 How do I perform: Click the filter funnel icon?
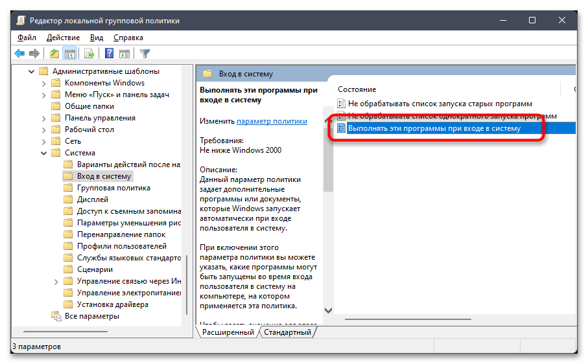145,54
